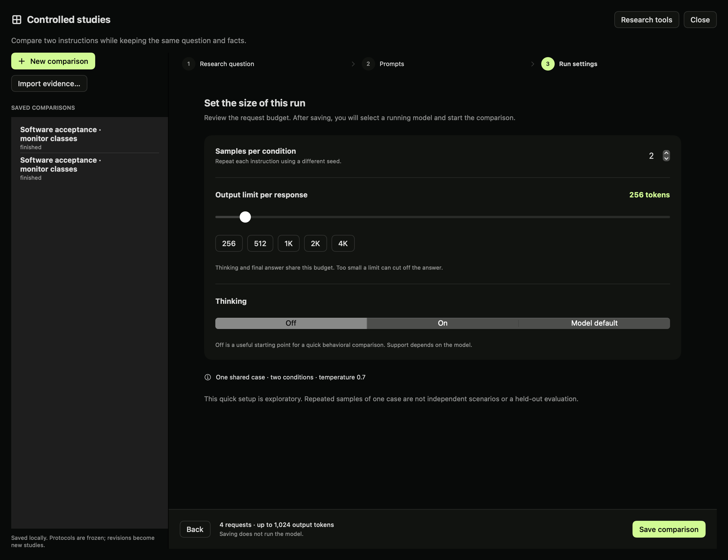Click the output limit slider handle
Image resolution: width=728 pixels, height=560 pixels.
[x=245, y=217]
